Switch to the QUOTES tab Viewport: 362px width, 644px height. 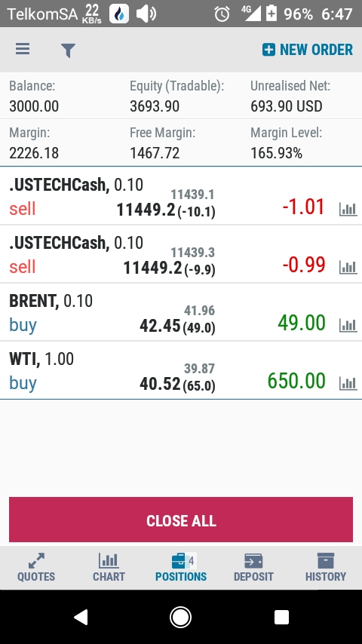pyautogui.click(x=36, y=567)
